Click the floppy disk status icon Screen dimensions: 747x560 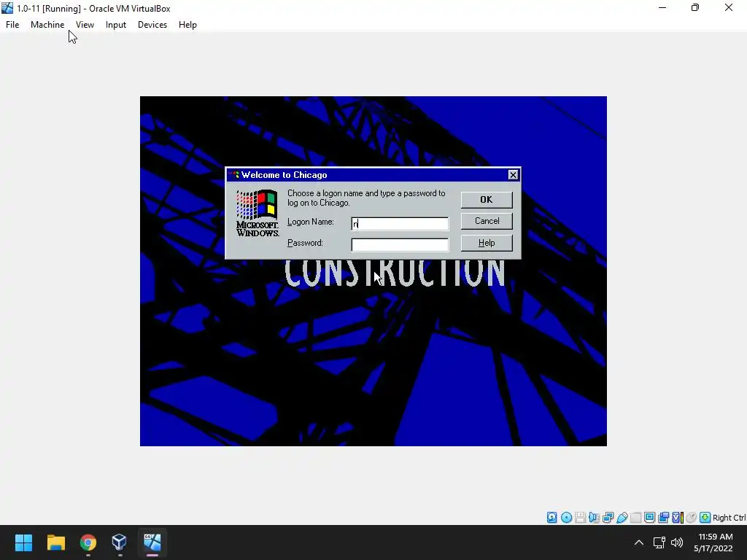580,518
